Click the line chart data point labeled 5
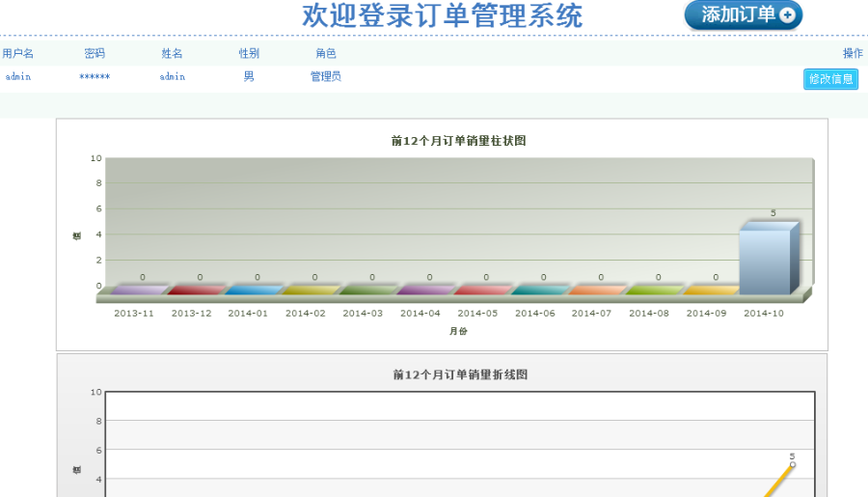 (793, 464)
